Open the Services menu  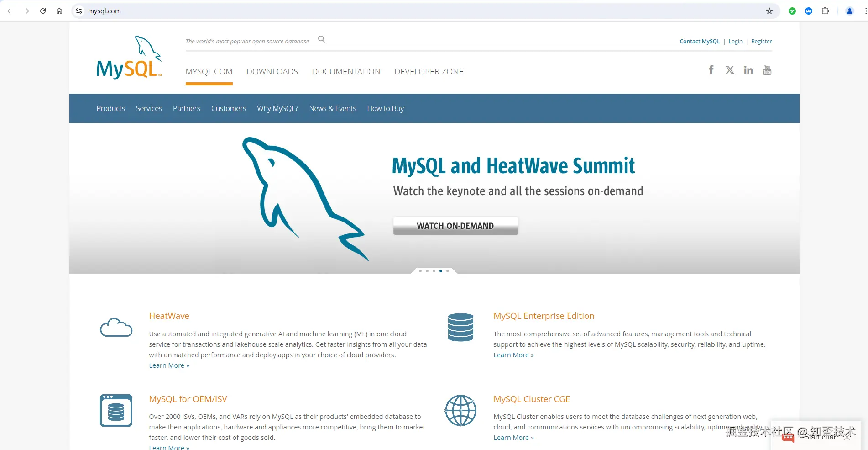tap(149, 108)
